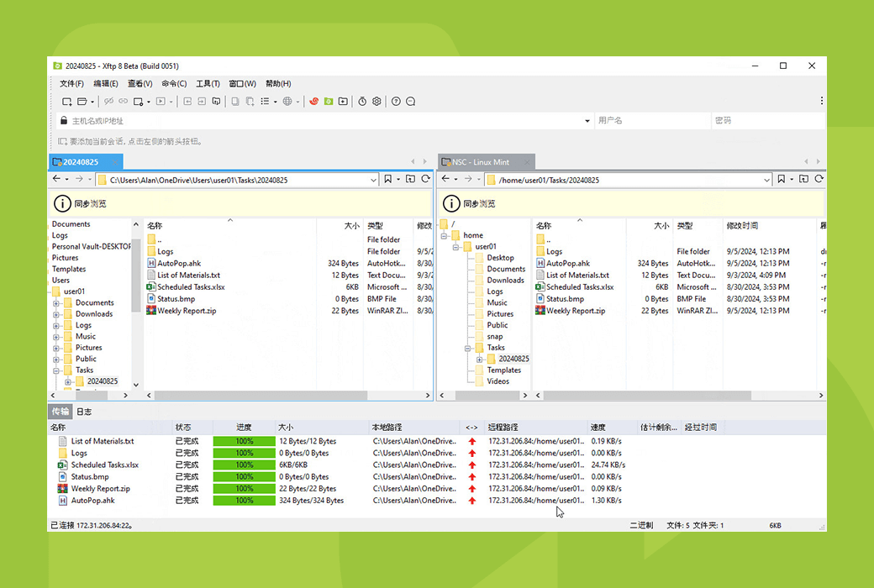
Task: Open the 工具(T) menu
Action: [208, 84]
